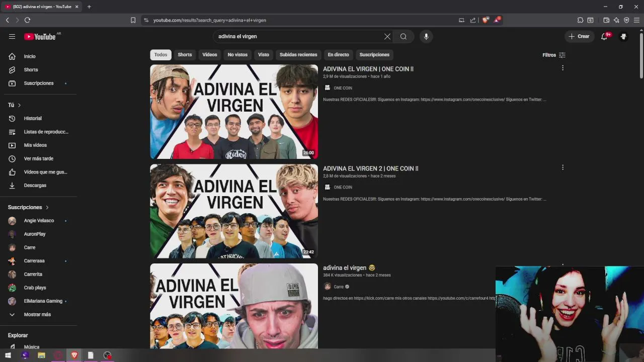Select the Vídeos filter chip
This screenshot has width=644, height=362.
click(210, 55)
